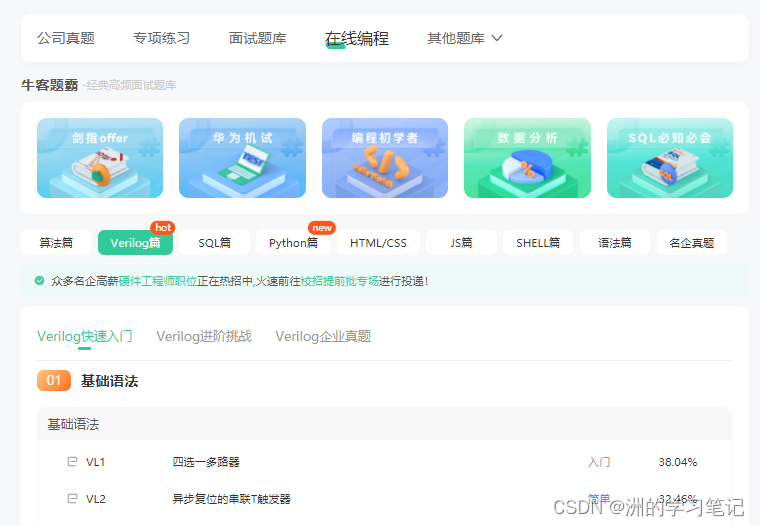
Task: Select the JS篇 category
Action: pos(461,242)
